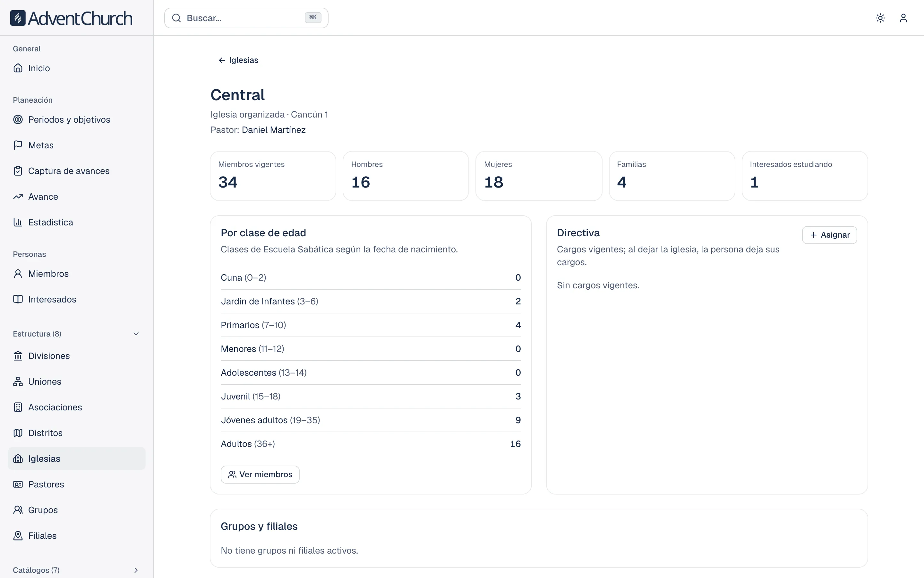Screen dimensions: 924x578
Task: Click the Avance trend icon
Action: [18, 197]
